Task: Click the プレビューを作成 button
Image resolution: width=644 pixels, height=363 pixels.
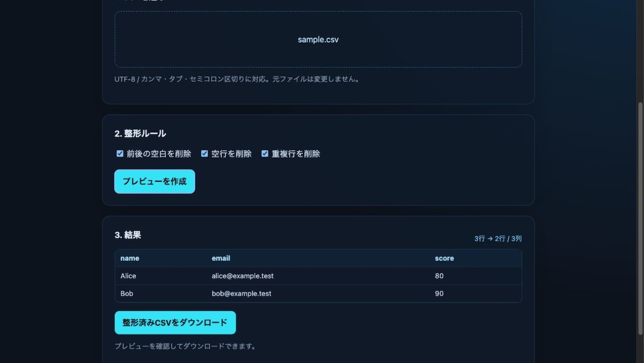Action: (x=155, y=181)
